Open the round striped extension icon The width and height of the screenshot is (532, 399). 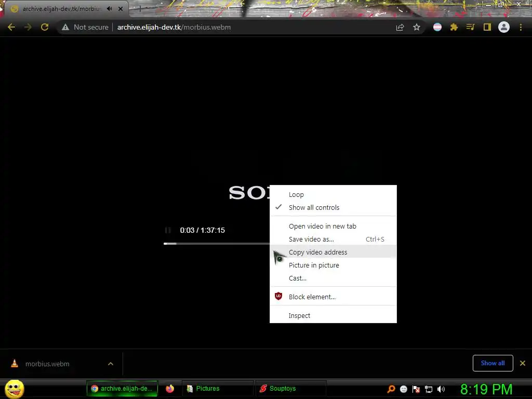click(x=437, y=27)
